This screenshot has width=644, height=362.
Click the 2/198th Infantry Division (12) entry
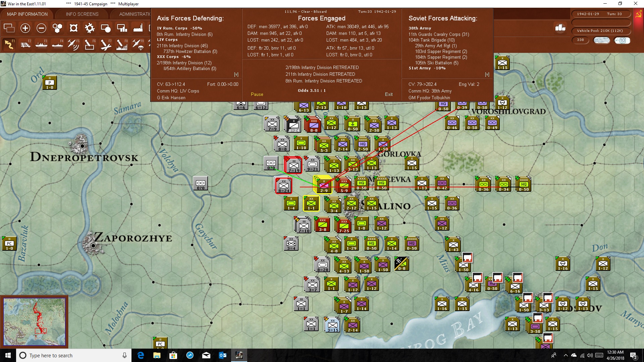pyautogui.click(x=184, y=63)
